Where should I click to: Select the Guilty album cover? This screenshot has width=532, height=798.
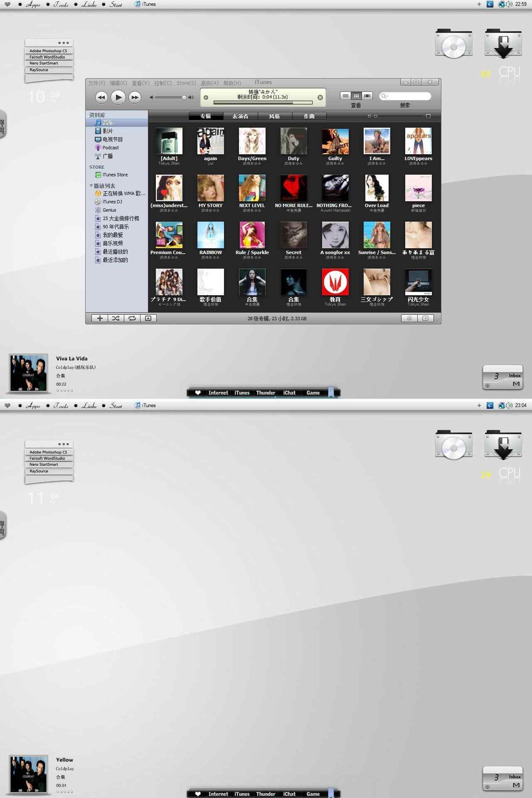click(x=335, y=141)
